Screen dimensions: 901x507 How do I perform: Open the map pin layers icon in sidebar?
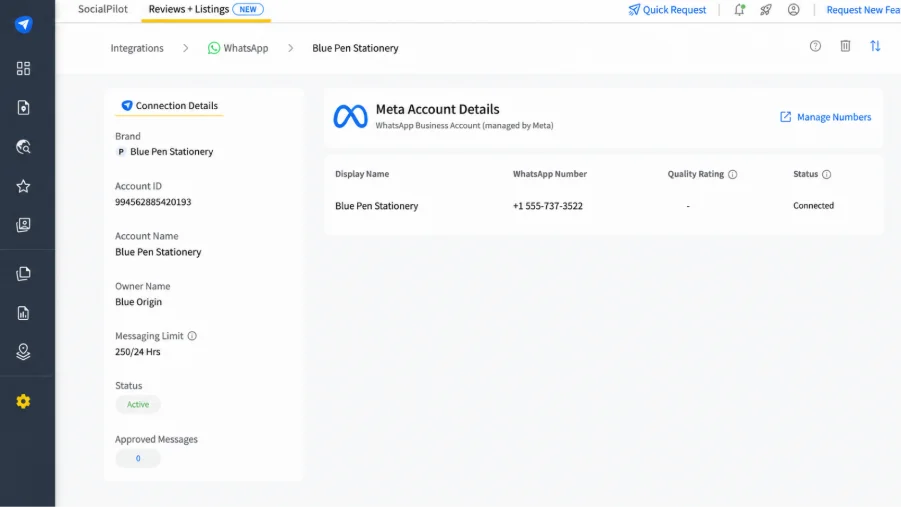[x=24, y=351]
